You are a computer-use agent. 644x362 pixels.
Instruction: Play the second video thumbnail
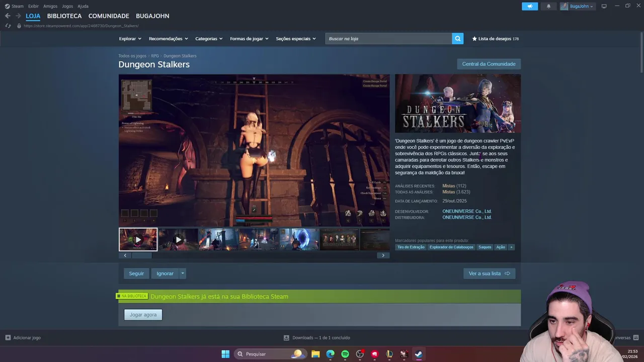178,239
